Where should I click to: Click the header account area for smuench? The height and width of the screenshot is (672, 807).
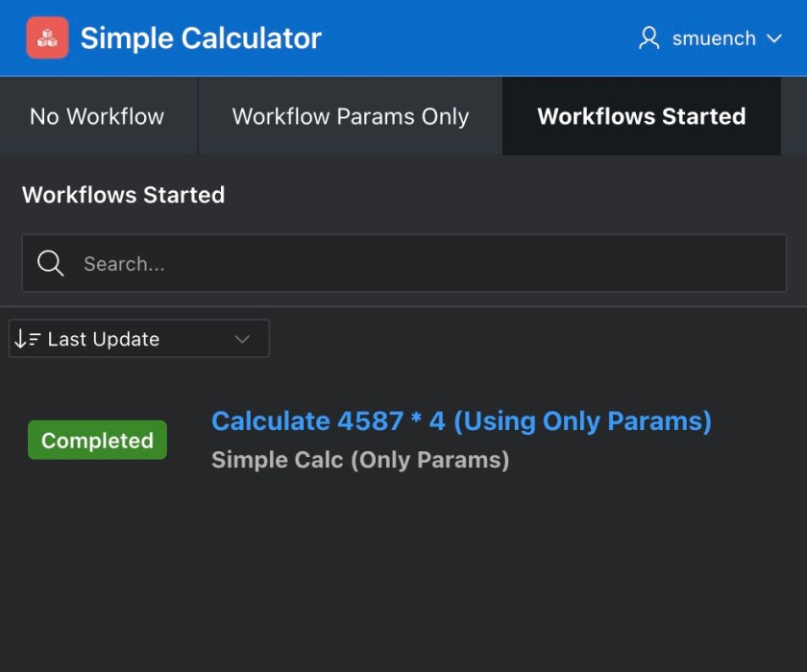711,38
